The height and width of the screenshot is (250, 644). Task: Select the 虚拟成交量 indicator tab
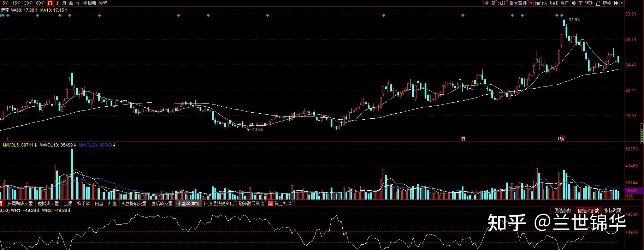(x=48, y=203)
